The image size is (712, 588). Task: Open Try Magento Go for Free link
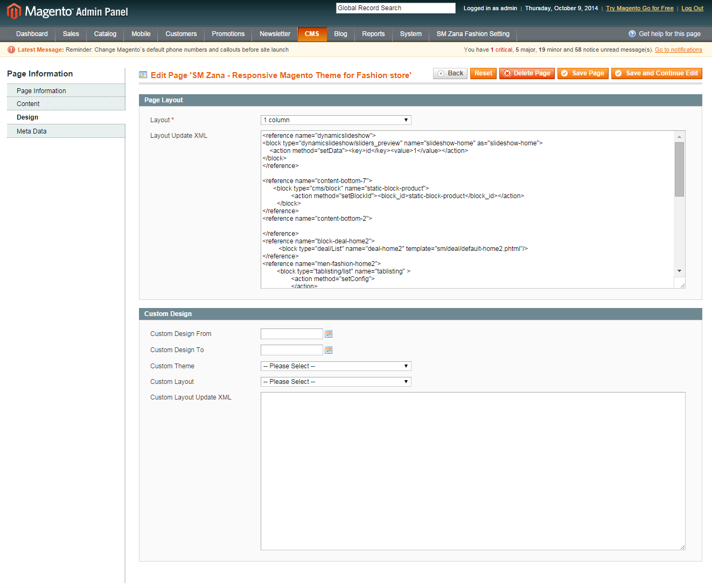tap(640, 8)
